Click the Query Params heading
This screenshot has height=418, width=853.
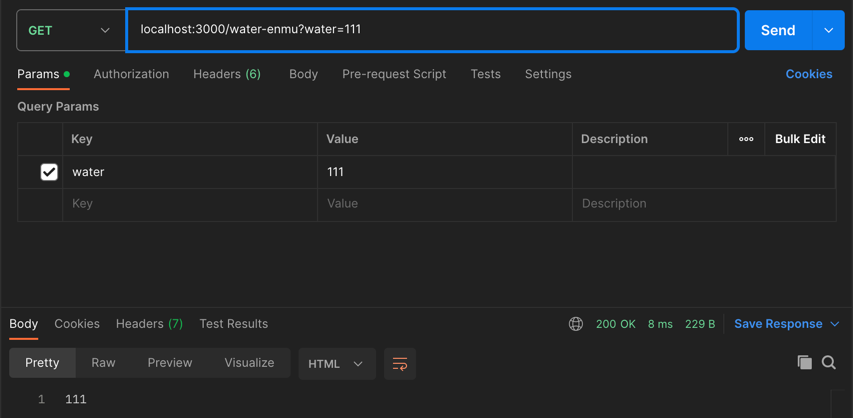click(x=58, y=107)
